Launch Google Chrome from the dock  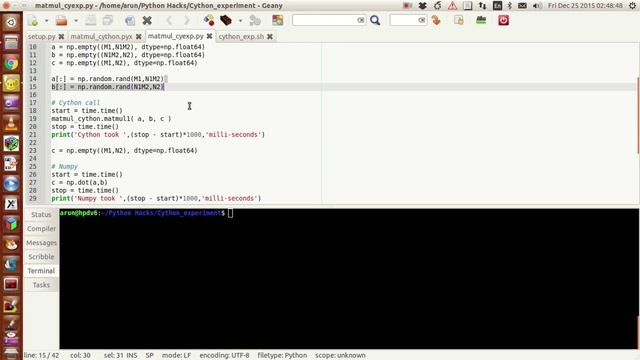[11, 63]
